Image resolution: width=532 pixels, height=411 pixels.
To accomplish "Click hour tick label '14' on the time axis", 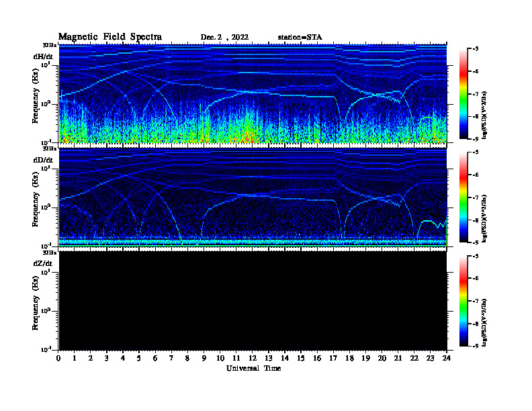I will (285, 359).
